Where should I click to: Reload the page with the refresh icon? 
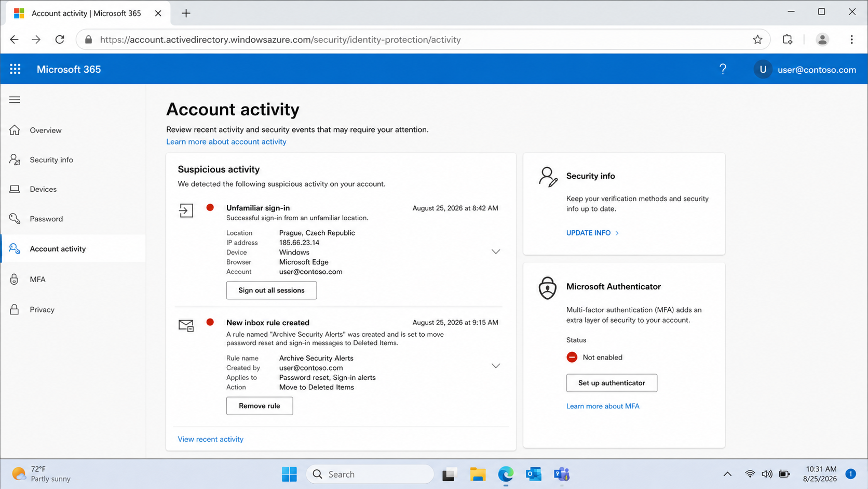point(60,39)
